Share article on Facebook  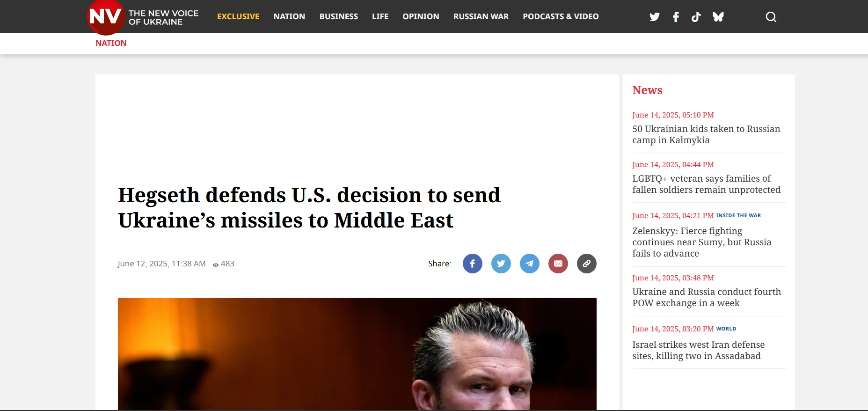[x=473, y=264]
